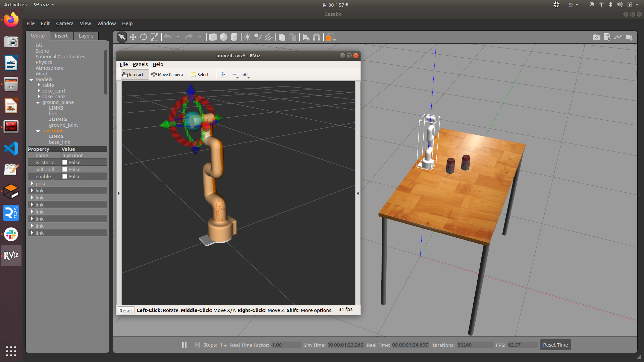Toggle the self_collide checkbox
Viewport: 644px width, 362px height.
(65, 169)
